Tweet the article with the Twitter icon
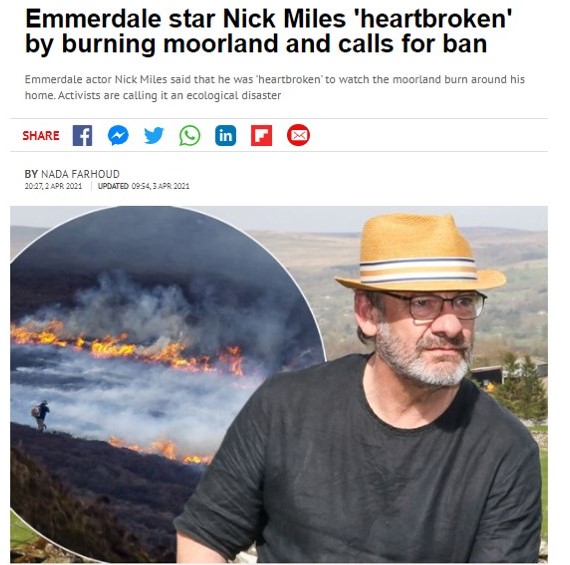Viewport: 570px width, 565px height. tap(154, 136)
